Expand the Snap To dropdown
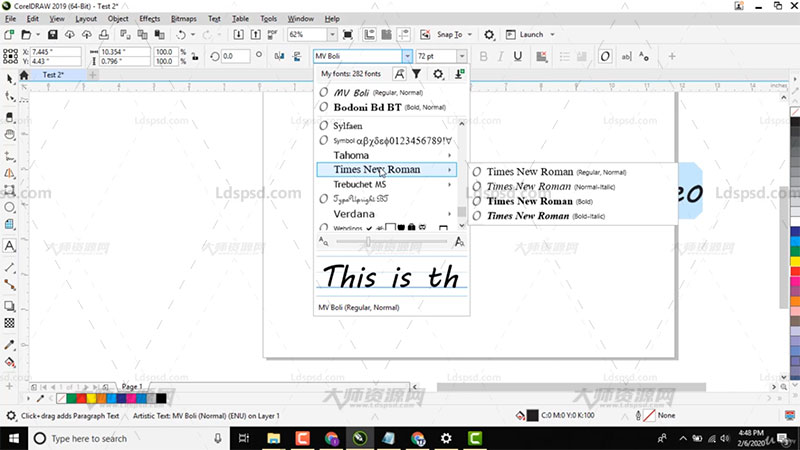 pos(469,35)
